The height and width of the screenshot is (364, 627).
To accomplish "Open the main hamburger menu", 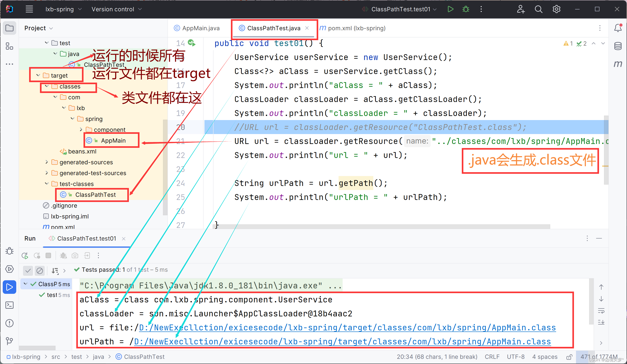I will point(29,9).
